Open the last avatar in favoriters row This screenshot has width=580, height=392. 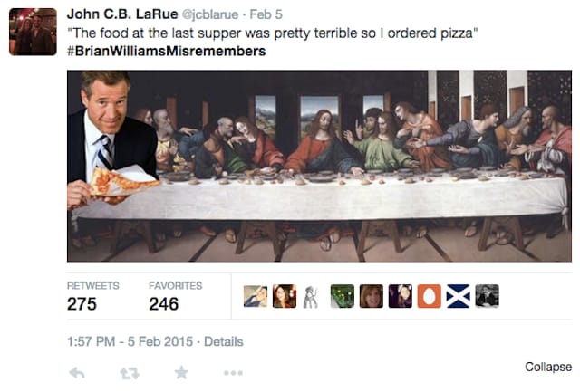pyautogui.click(x=488, y=296)
